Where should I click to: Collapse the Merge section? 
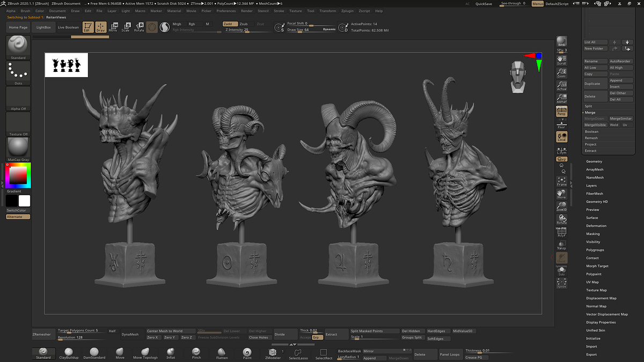tap(590, 113)
